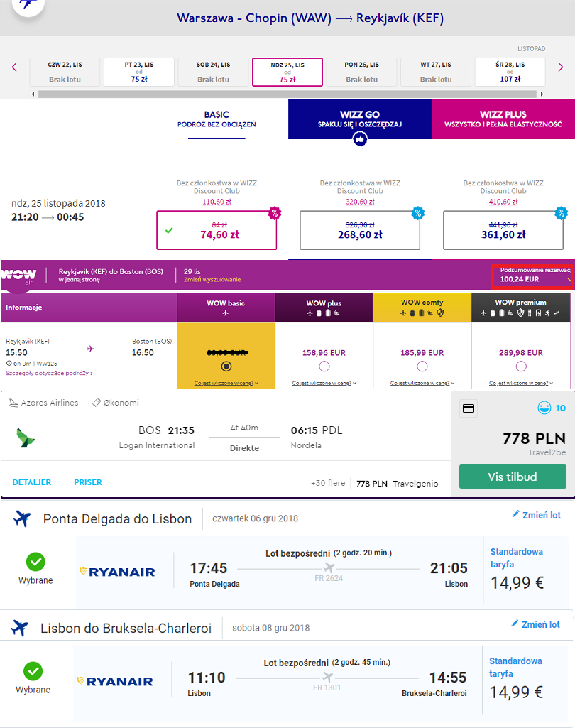
Task: Open the PRISER tab
Action: click(88, 482)
